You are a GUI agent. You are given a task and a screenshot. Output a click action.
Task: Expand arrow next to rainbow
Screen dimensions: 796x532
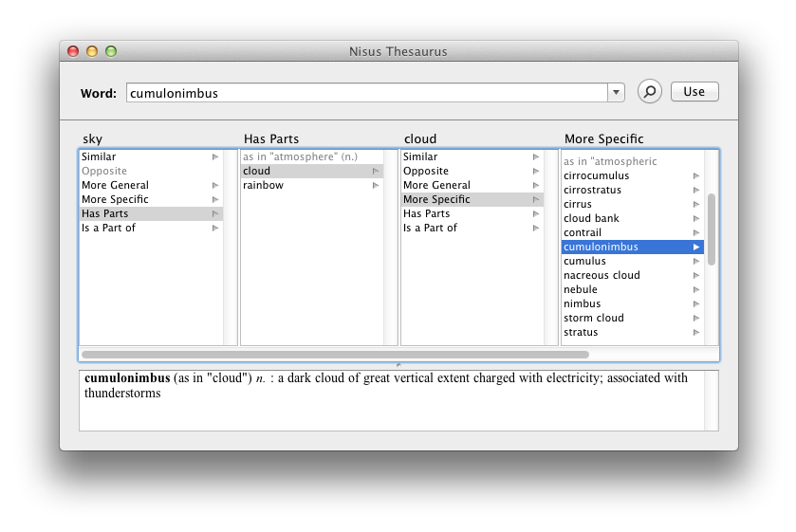click(x=376, y=185)
